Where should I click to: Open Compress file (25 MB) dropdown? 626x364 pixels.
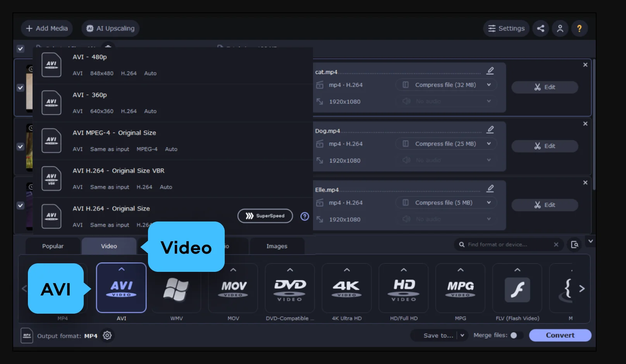446,144
